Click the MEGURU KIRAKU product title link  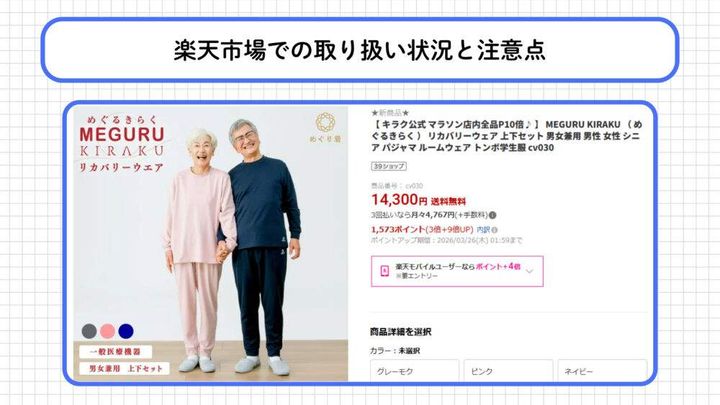(x=507, y=136)
